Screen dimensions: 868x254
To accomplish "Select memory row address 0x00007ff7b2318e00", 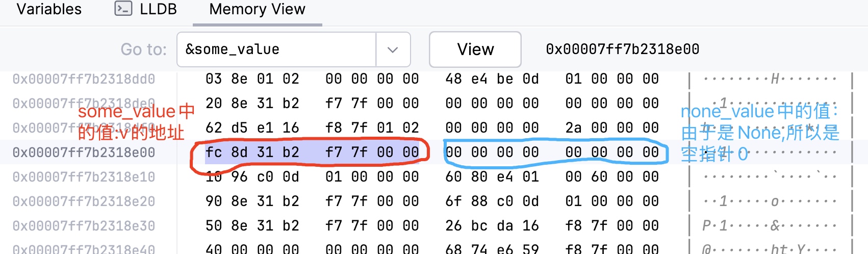I will (84, 153).
